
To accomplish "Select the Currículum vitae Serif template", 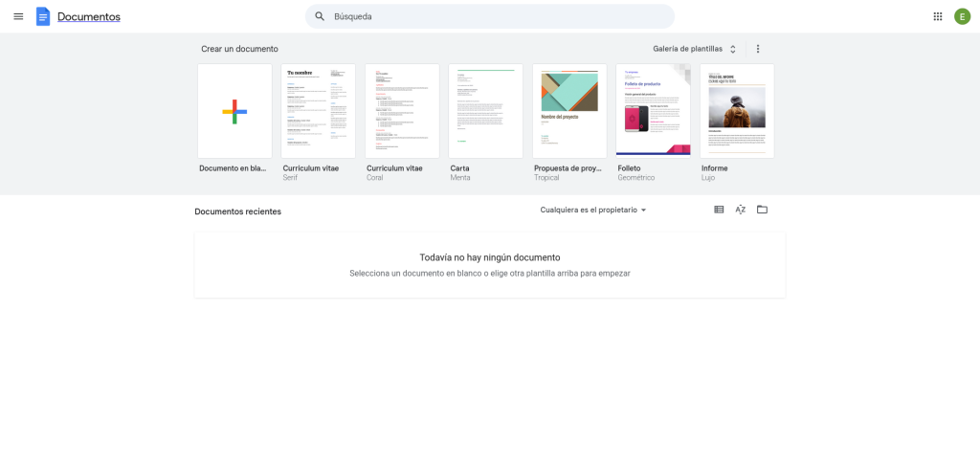I will pyautogui.click(x=318, y=111).
